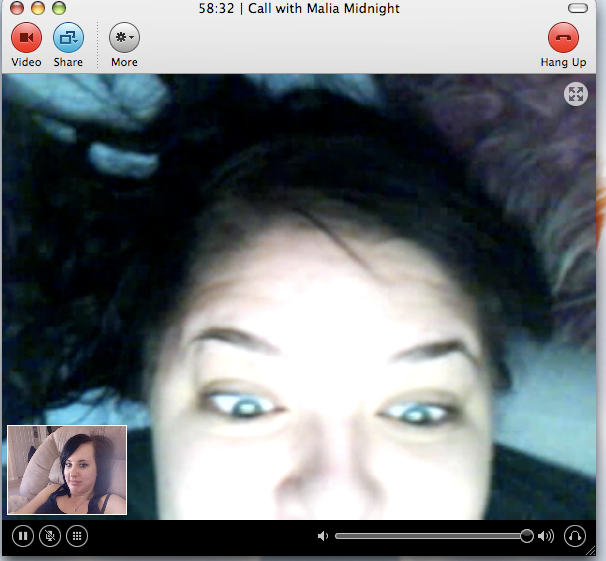Show the dial pad
Screen dimensions: 606x561
click(77, 536)
